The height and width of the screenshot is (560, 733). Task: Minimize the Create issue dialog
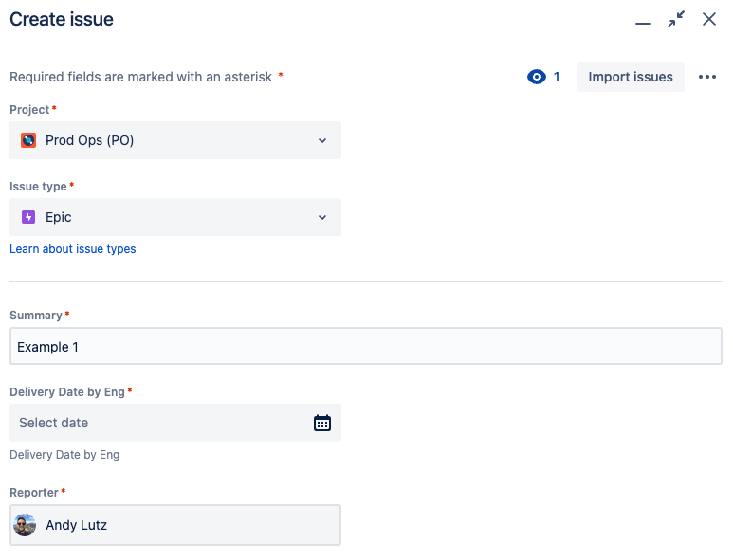(x=643, y=21)
